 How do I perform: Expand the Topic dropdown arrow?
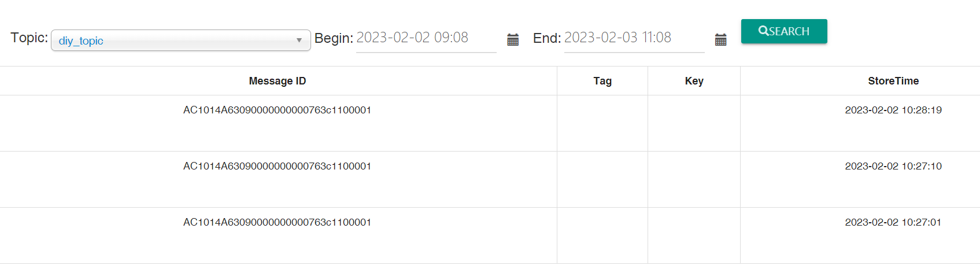point(299,40)
